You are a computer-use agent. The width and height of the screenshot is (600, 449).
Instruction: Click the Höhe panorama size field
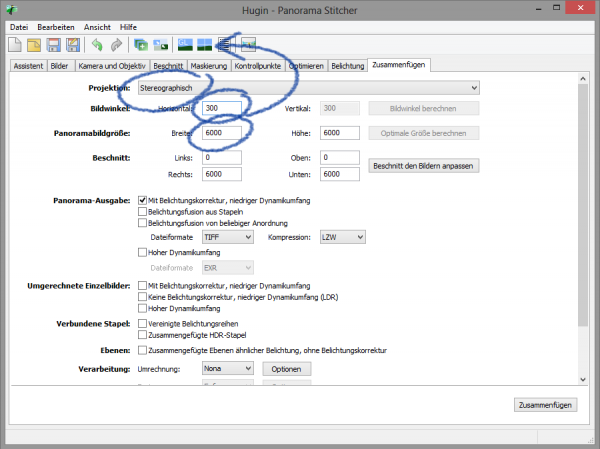[x=340, y=133]
